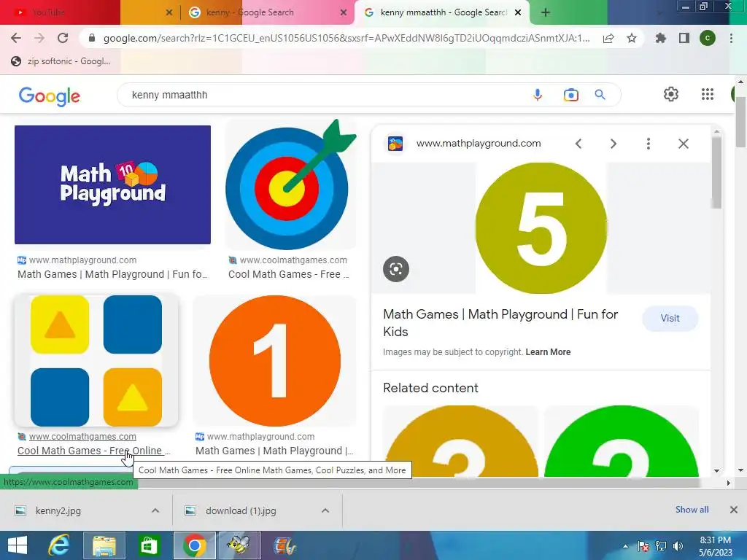Open Learn More copyright link

pyautogui.click(x=548, y=352)
